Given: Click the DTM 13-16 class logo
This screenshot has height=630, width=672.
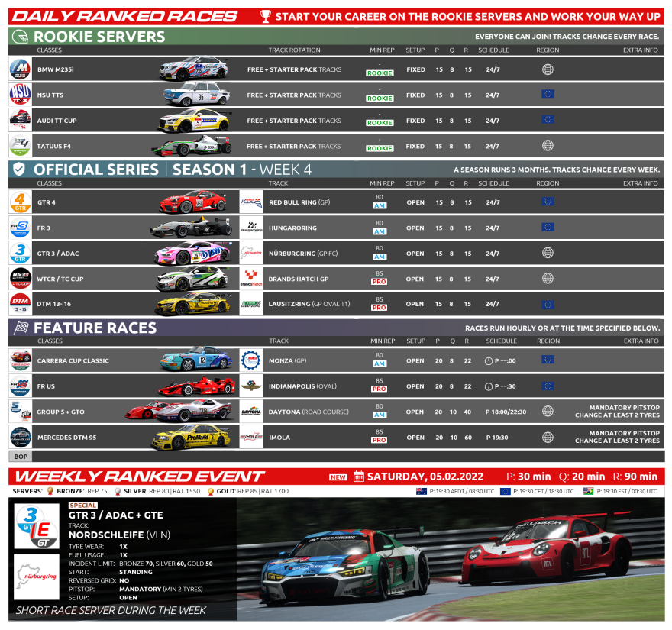Looking at the screenshot, I should 20,304.
